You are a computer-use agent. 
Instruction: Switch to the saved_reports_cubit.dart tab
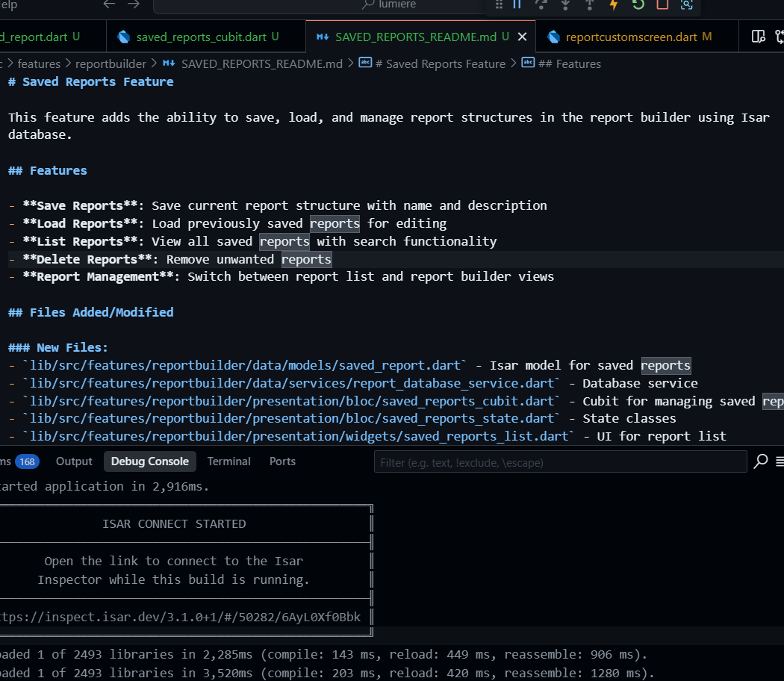pyautogui.click(x=205, y=37)
